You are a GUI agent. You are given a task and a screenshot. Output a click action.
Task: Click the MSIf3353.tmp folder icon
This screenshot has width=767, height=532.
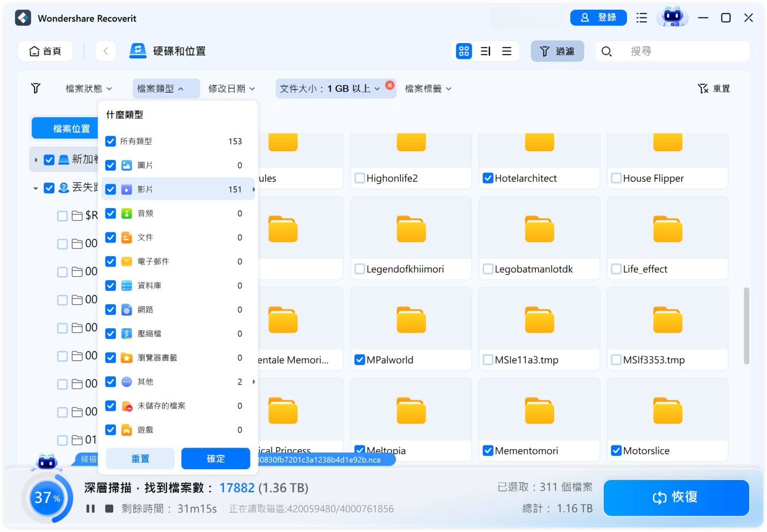(x=667, y=320)
